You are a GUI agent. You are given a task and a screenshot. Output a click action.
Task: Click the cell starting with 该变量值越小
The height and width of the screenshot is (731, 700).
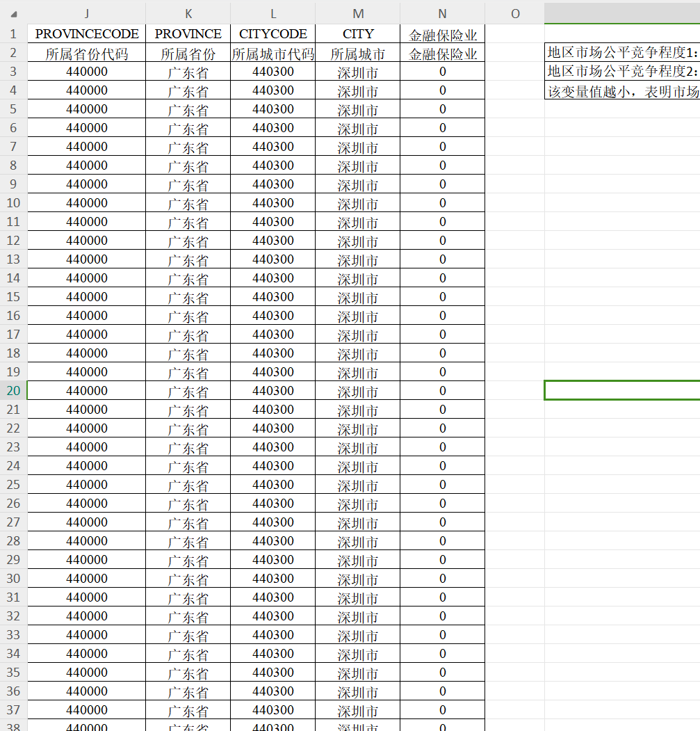point(622,90)
